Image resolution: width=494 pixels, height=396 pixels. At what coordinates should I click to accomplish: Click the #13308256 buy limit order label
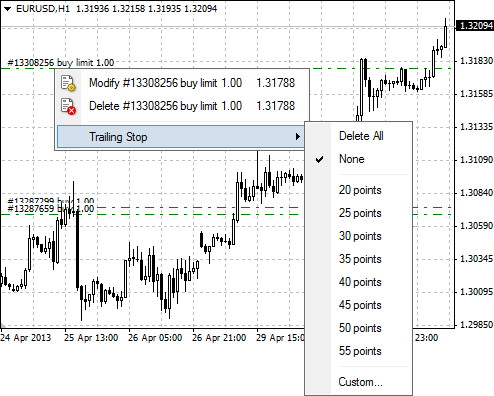click(x=61, y=63)
